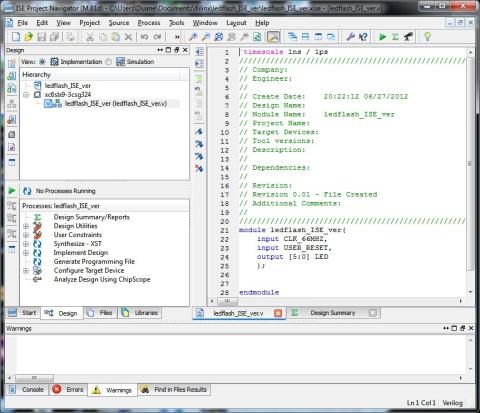This screenshot has height=413, width=480.
Task: Switch to the Design Summary editor tab
Action: (x=333, y=313)
